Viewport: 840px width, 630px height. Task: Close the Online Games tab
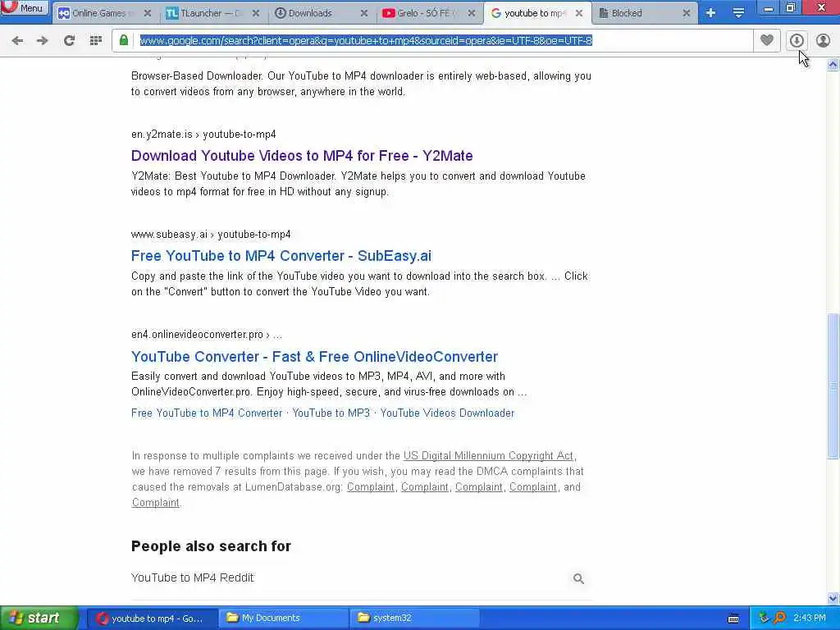tap(148, 13)
